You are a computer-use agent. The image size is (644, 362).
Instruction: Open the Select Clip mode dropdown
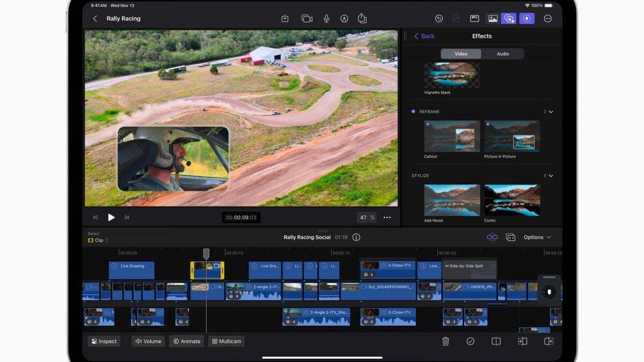click(99, 240)
